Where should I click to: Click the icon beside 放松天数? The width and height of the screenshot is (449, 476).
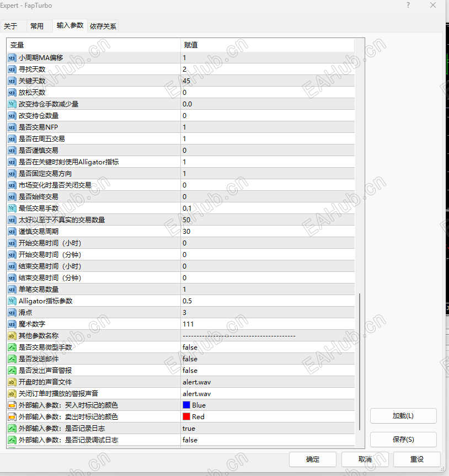(12, 92)
